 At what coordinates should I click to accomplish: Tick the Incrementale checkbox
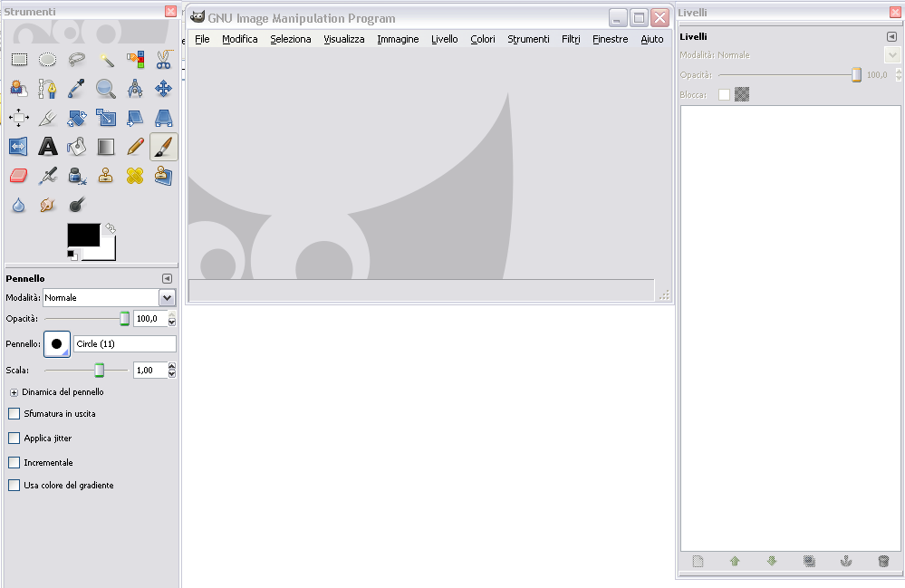pos(14,462)
